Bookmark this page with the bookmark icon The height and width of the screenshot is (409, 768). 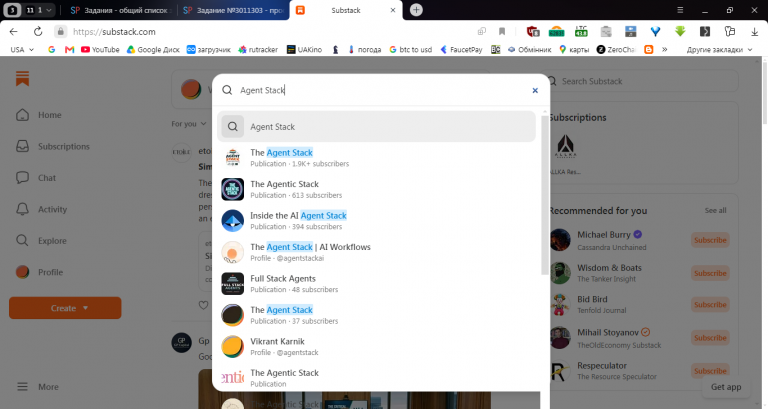(x=502, y=31)
